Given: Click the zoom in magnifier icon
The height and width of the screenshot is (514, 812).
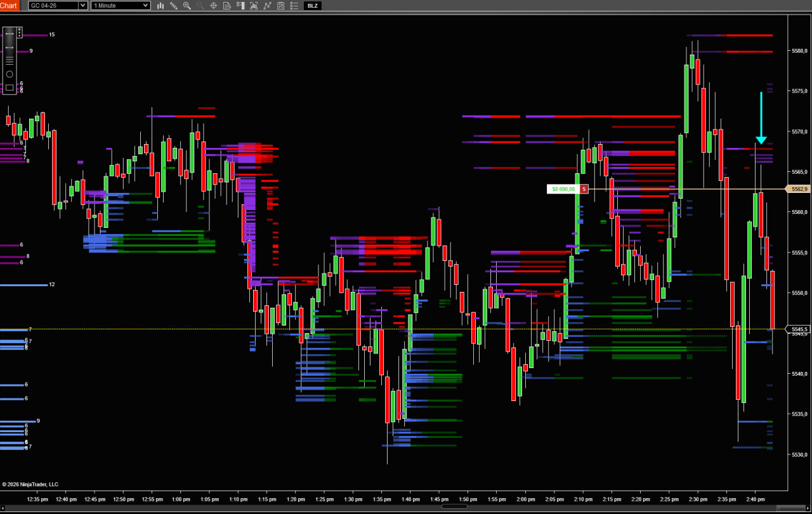Looking at the screenshot, I should pyautogui.click(x=187, y=6).
